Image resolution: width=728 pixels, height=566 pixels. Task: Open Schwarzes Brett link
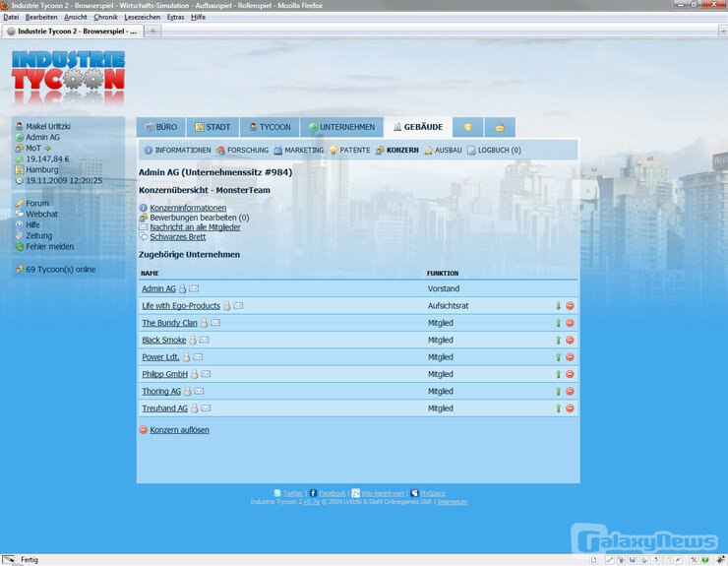point(178,237)
